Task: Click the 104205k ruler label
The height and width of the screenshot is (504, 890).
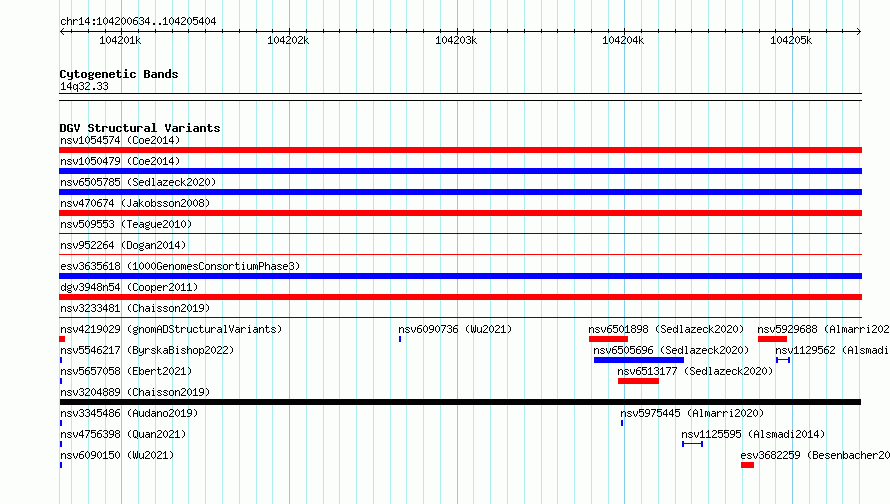Action: 791,40
